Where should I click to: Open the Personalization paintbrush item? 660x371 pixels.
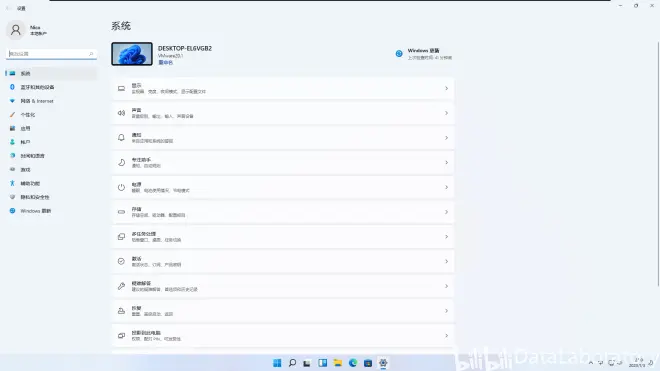pos(51,115)
